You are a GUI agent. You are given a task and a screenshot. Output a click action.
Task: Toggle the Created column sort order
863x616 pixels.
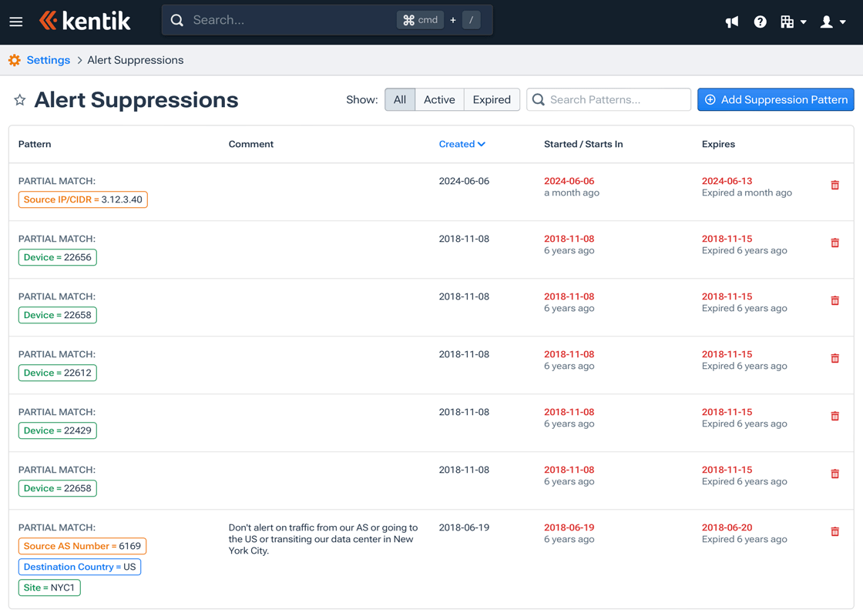[462, 144]
